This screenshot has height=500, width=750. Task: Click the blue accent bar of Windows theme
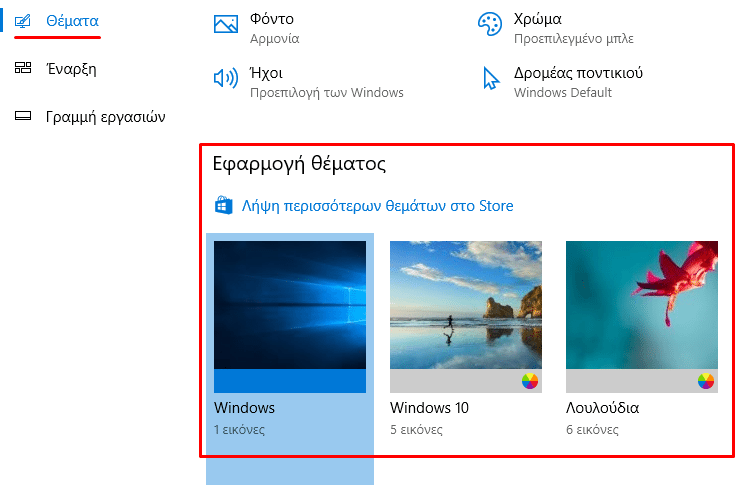(290, 381)
